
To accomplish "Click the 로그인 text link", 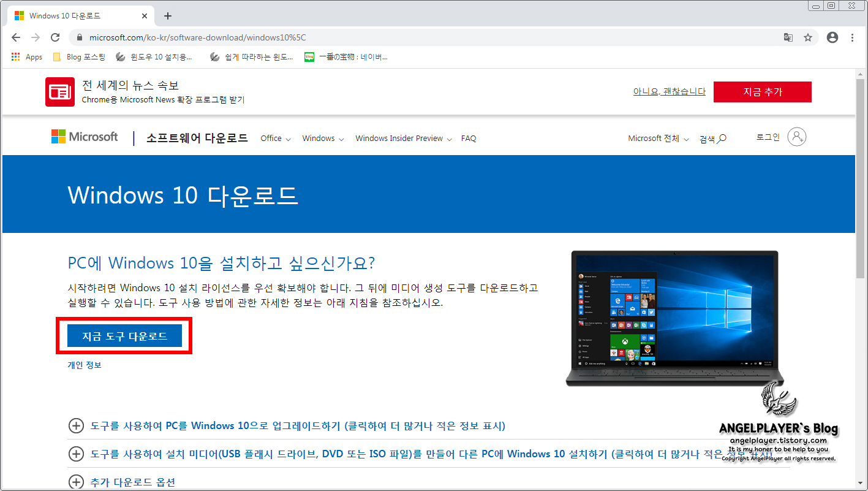I will [x=768, y=137].
